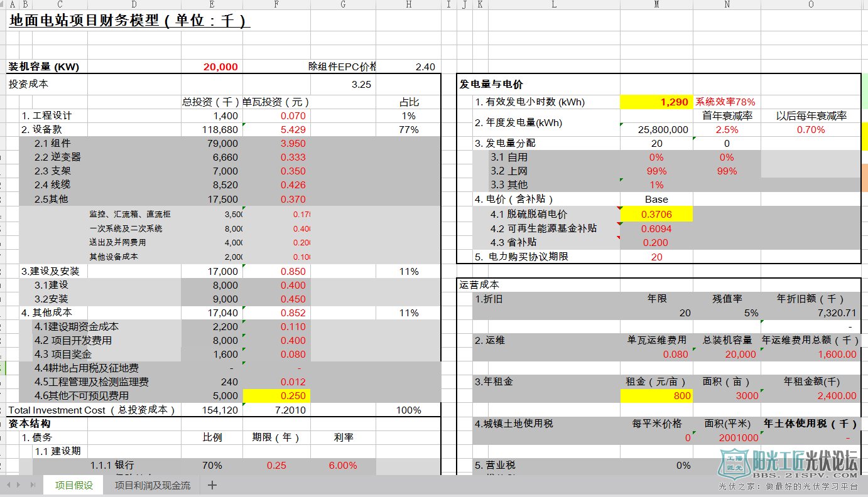
Task: Click the 发电量与电价 section heading
Action: pos(491,84)
